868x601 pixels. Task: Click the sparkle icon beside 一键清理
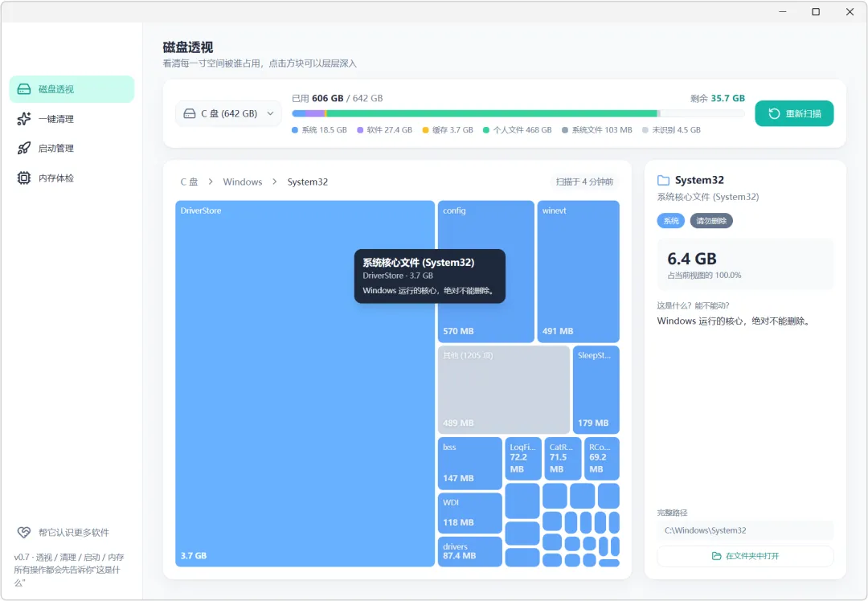click(x=24, y=119)
